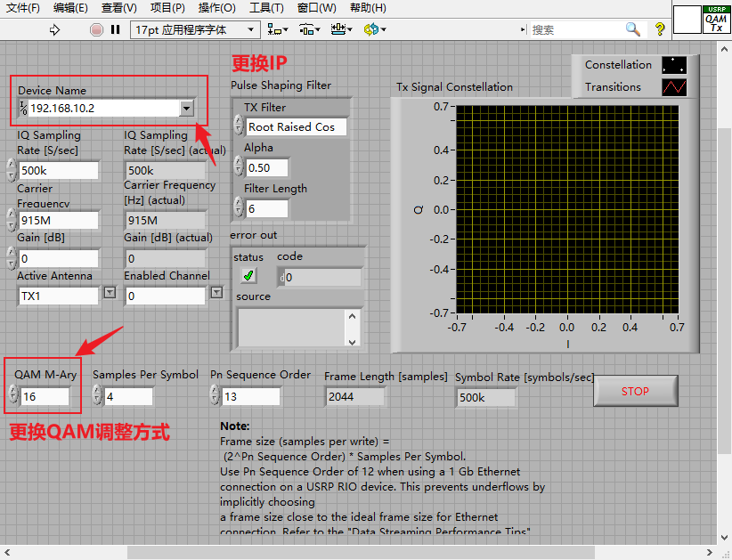Open the 文件(F) menu
This screenshot has height=560, width=732.
22,8
